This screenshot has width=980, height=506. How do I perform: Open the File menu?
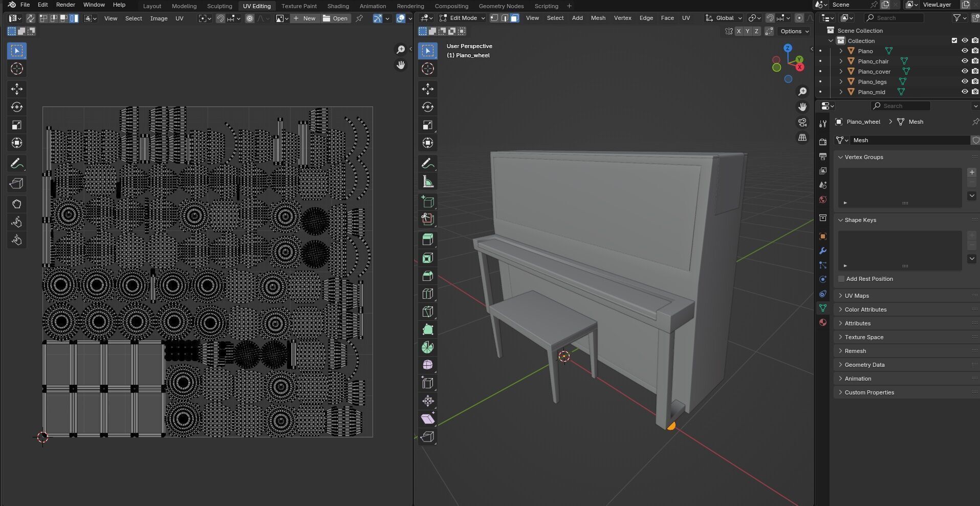(x=25, y=5)
